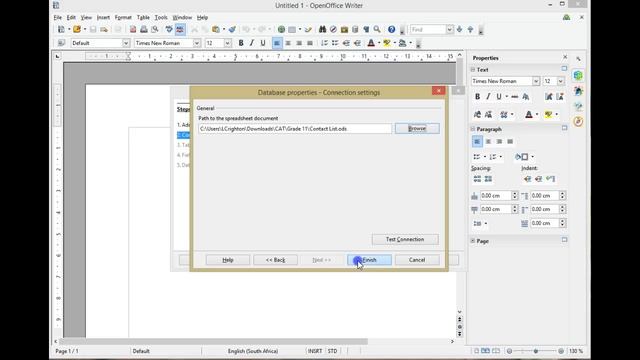Click Font Color swatch in formatting toolbar
This screenshot has width=640, height=360.
pyautogui.click(x=371, y=43)
